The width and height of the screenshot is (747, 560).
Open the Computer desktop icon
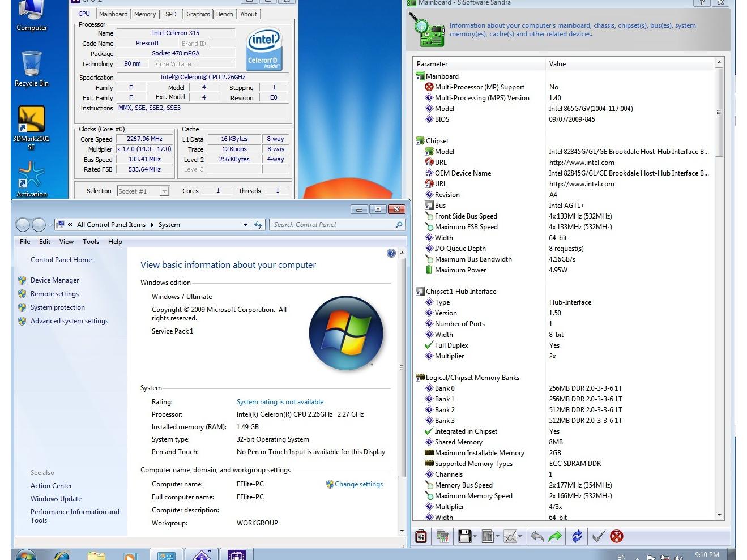[32, 16]
